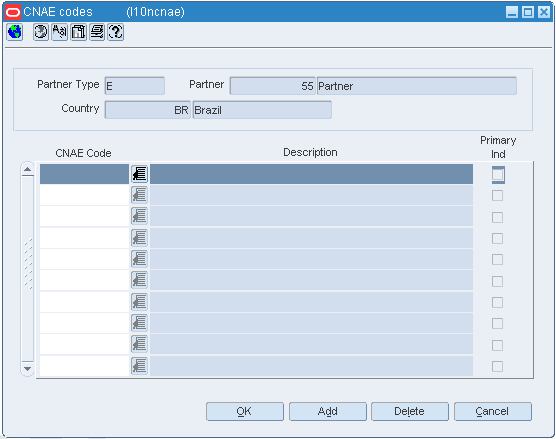Click the Add button

pos(328,411)
